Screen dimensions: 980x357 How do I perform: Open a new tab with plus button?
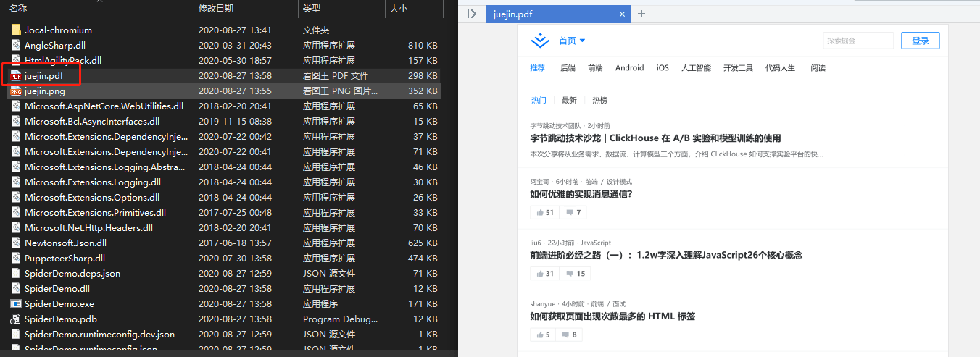(x=641, y=14)
